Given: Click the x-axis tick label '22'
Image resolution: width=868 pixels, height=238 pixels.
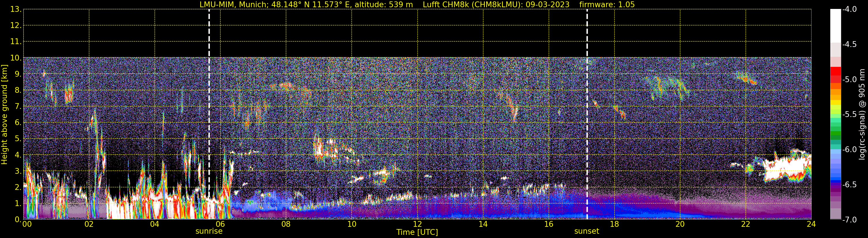Looking at the screenshot, I should click(746, 224).
